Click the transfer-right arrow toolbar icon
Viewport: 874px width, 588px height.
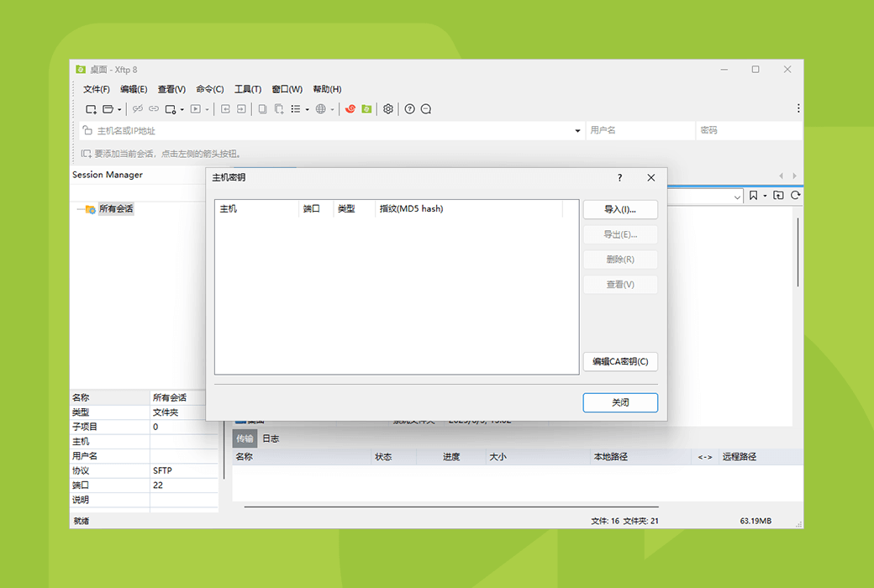(241, 109)
